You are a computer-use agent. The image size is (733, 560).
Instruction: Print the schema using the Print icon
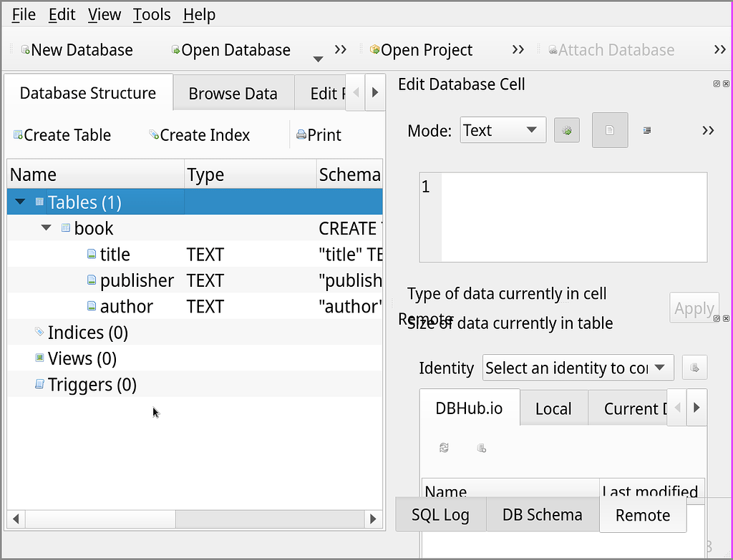(301, 134)
